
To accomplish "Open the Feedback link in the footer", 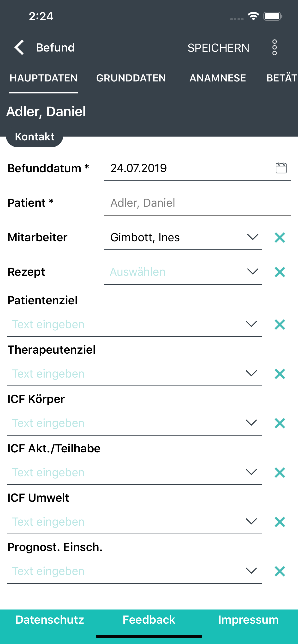I will 149,620.
